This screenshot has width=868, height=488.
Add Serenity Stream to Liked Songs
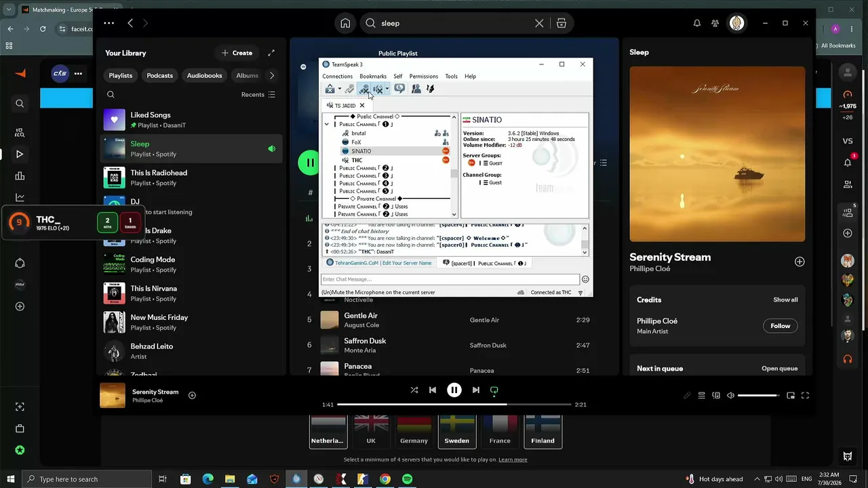[192, 396]
